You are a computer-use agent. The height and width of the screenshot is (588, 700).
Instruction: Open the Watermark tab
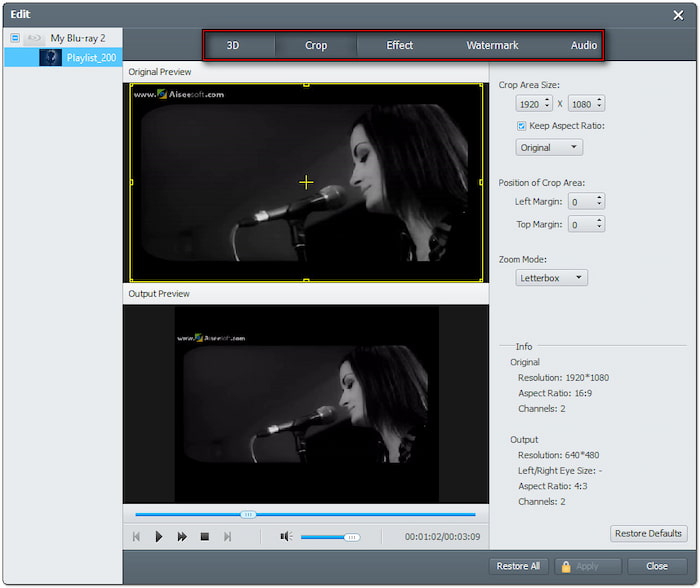492,45
